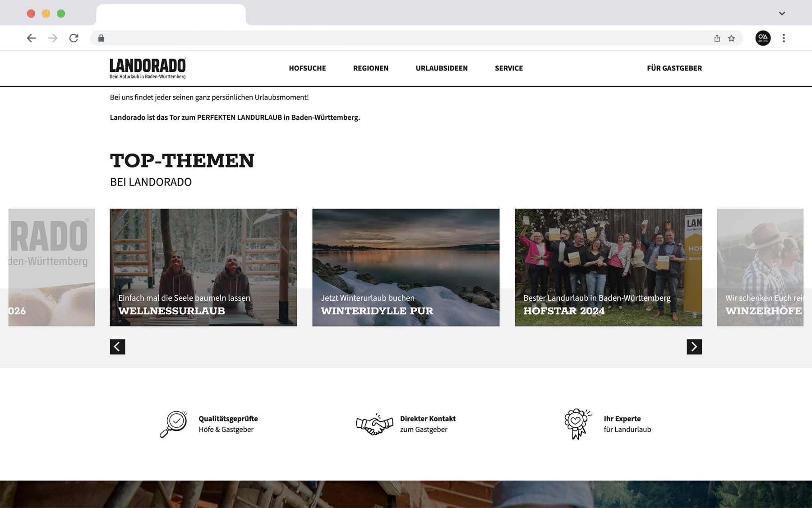Click the browser forward arrow
The height and width of the screenshot is (508, 812).
53,38
